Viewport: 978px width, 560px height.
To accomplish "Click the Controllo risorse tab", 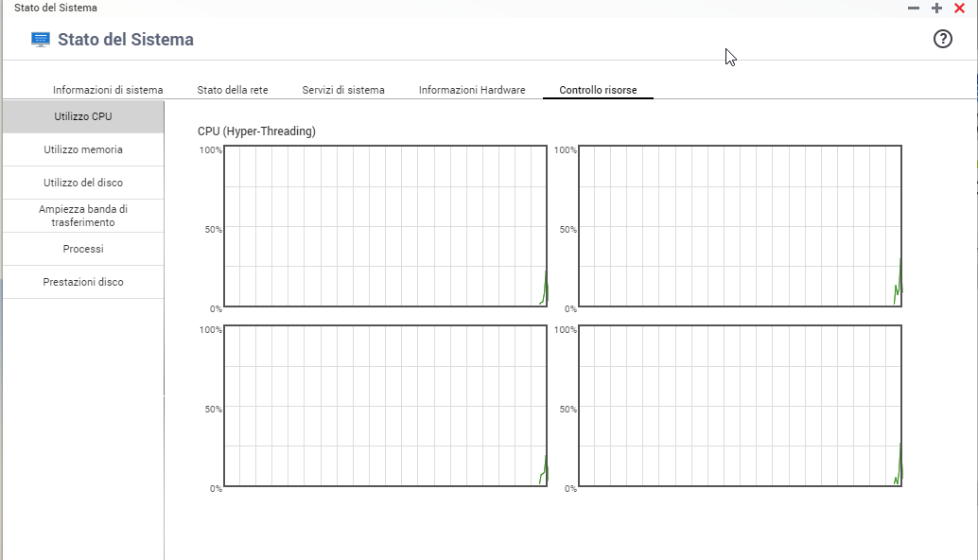I will pyautogui.click(x=598, y=90).
